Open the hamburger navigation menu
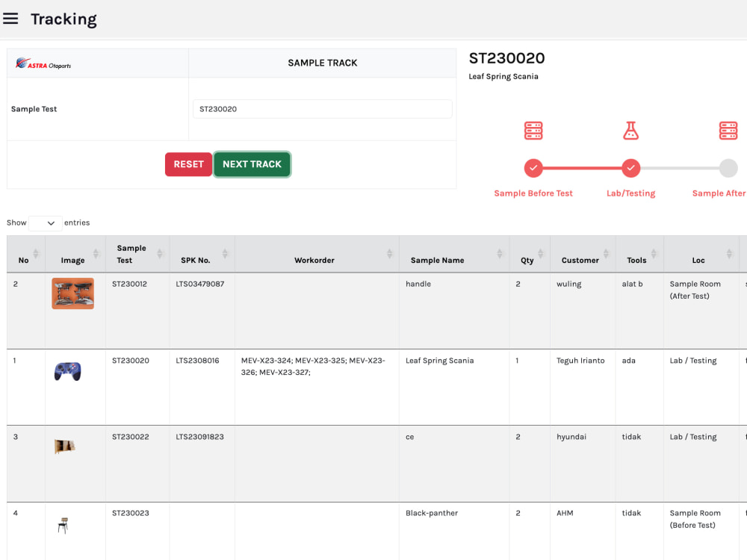Viewport: 747px width, 560px height. click(10, 19)
